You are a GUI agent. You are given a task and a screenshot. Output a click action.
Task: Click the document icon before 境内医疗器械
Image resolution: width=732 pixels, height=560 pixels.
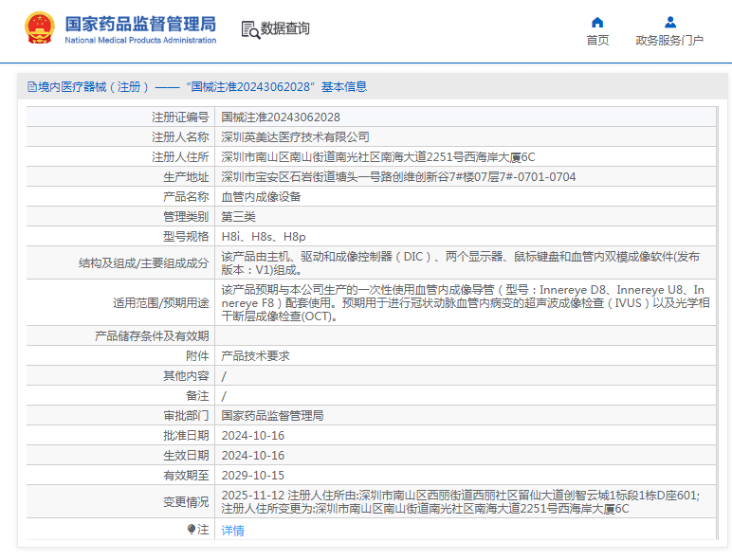point(32,87)
